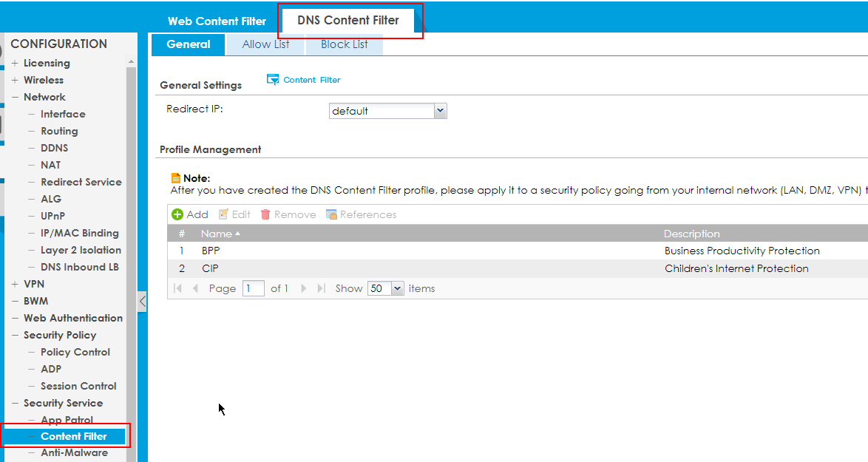Open App Patrol under Security Service
Image resolution: width=868 pixels, height=462 pixels.
(x=67, y=419)
